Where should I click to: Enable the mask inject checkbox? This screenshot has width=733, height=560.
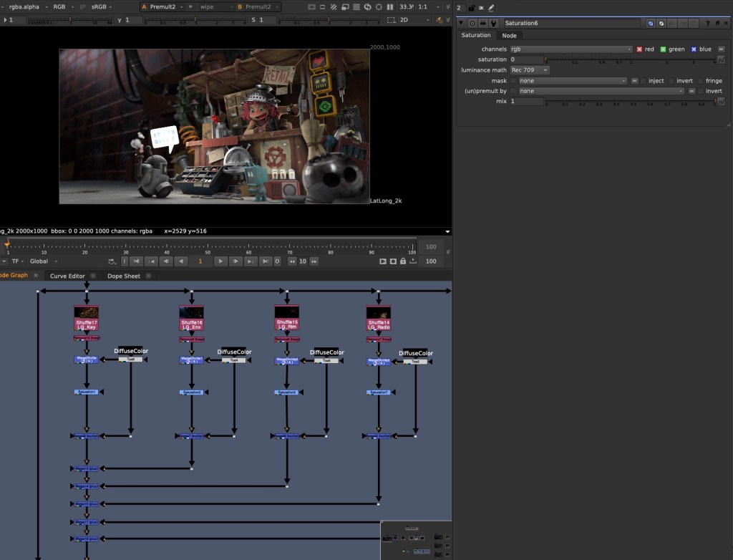[644, 81]
